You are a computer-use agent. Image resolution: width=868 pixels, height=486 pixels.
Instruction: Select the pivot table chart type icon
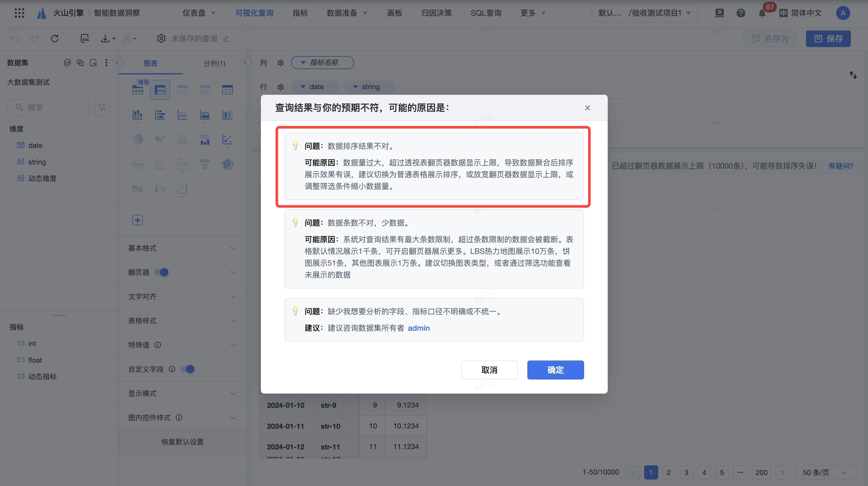[x=160, y=89]
